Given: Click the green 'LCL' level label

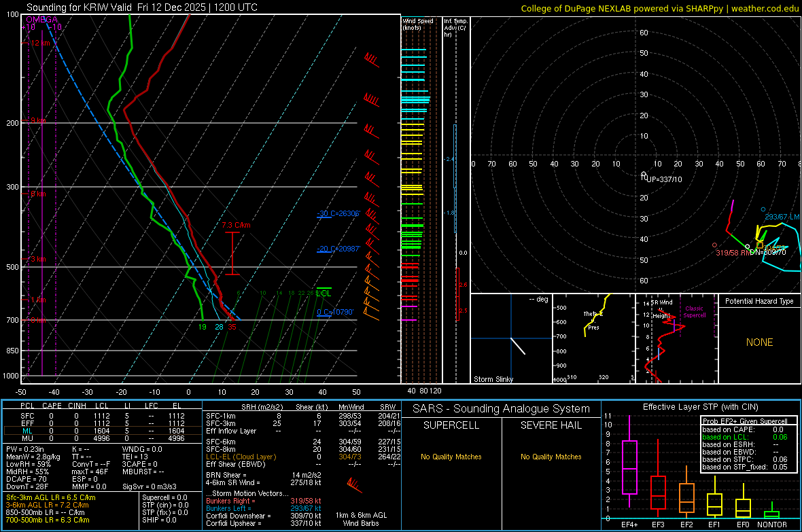Looking at the screenshot, I should (x=324, y=293).
